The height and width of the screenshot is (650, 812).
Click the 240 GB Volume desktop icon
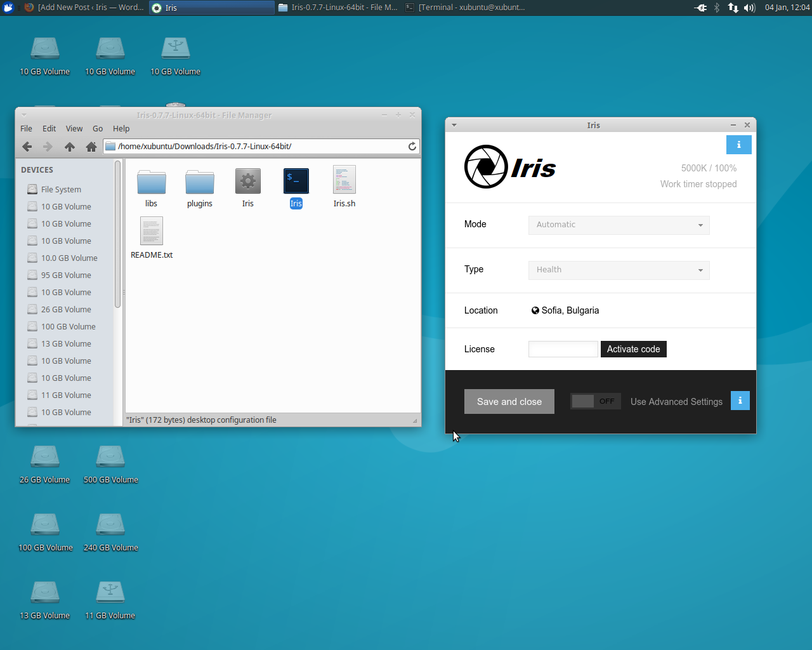click(110, 532)
